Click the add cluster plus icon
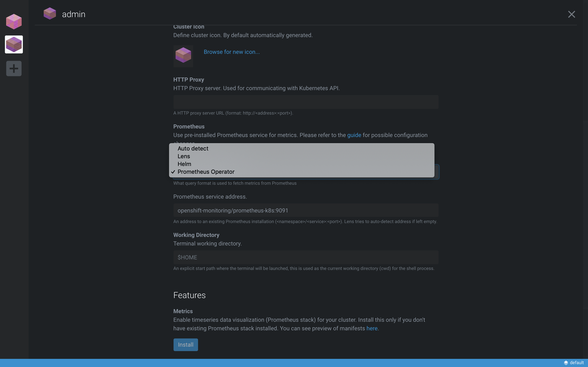The width and height of the screenshot is (588, 367). pos(13,68)
